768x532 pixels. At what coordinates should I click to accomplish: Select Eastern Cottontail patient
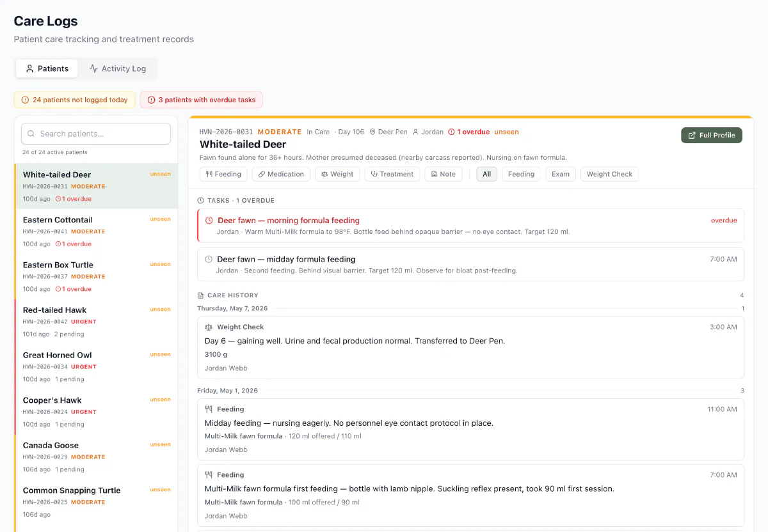click(x=96, y=231)
